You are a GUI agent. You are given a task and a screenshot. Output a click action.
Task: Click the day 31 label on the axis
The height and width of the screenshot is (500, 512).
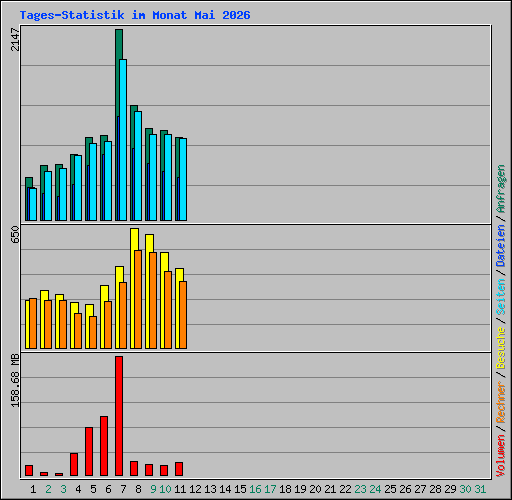pyautogui.click(x=480, y=489)
